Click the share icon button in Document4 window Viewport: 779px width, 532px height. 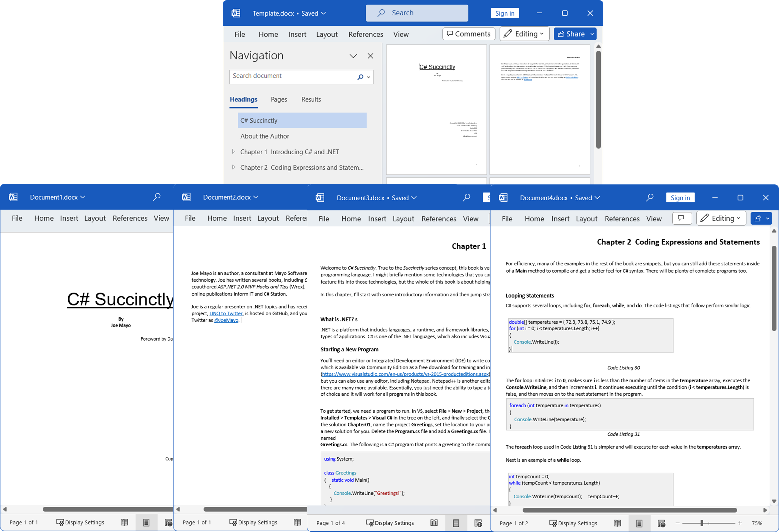(758, 218)
